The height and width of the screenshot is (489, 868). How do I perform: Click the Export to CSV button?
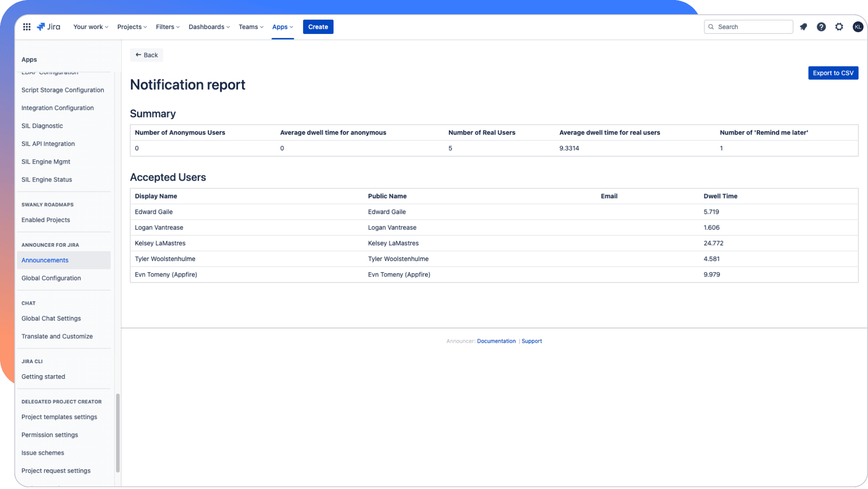point(833,73)
